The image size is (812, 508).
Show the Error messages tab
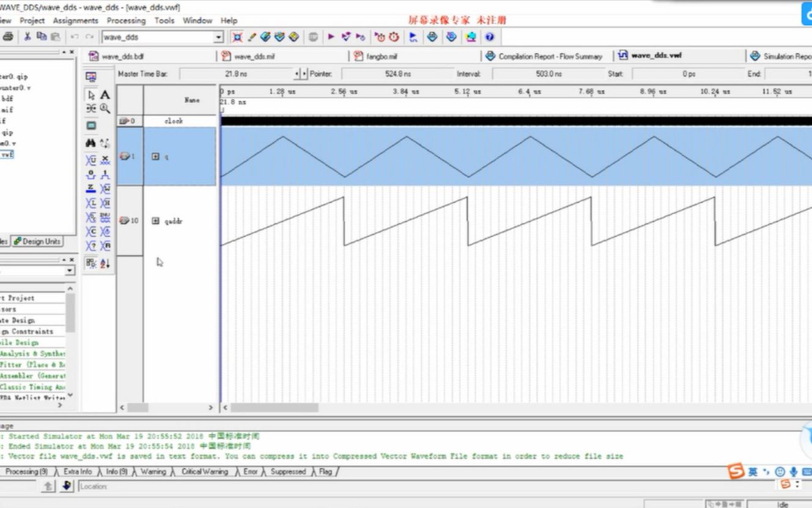tap(251, 471)
